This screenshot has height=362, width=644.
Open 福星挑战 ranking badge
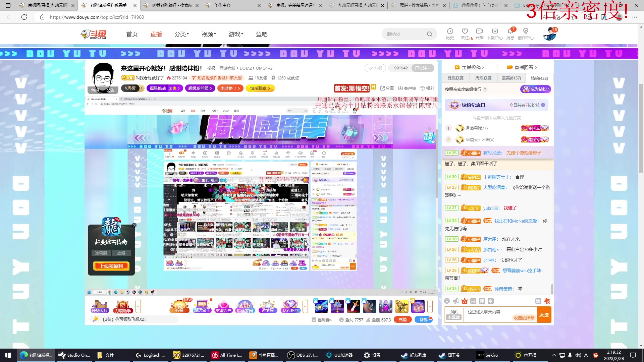(x=164, y=88)
